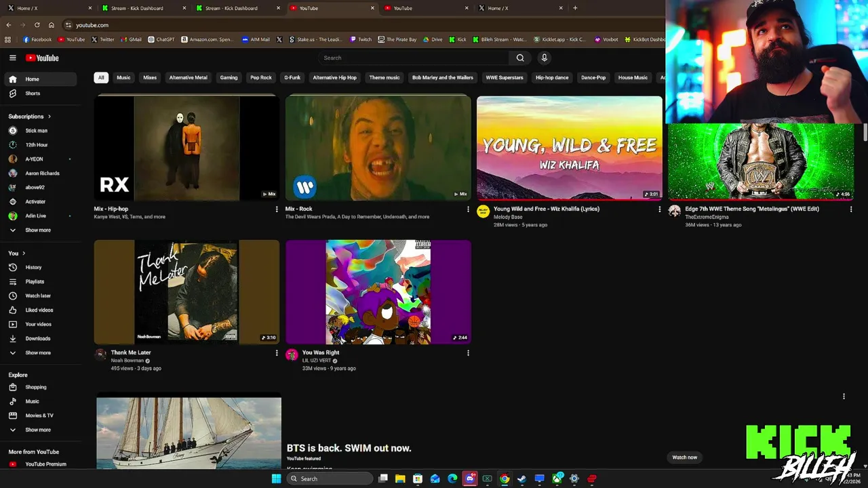Reload the page with browser refresh
Screen dimensions: 868x488
click(x=37, y=25)
